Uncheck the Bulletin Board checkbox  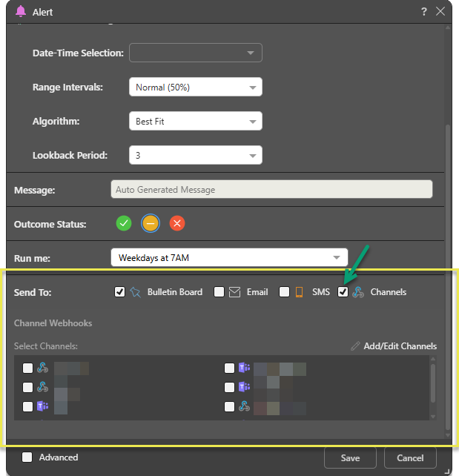[119, 292]
